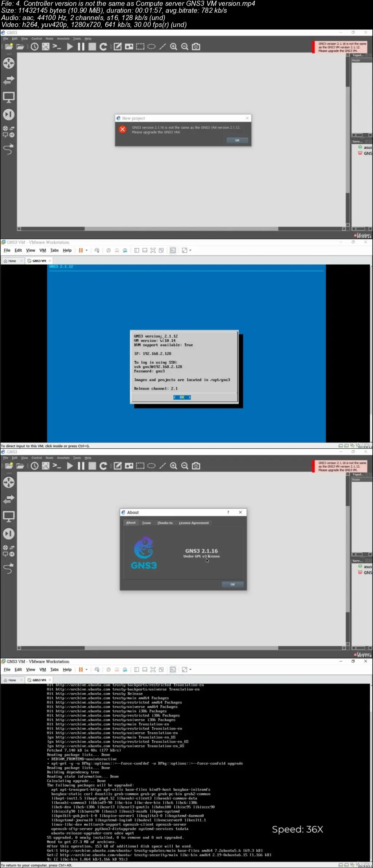Click Revert snapshot icon in blue-screen VMware window
373x868 pixels.
(x=117, y=250)
